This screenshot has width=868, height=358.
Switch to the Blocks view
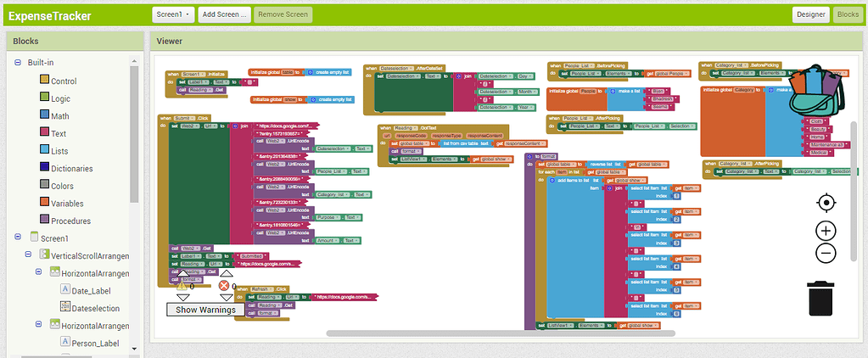(x=848, y=14)
